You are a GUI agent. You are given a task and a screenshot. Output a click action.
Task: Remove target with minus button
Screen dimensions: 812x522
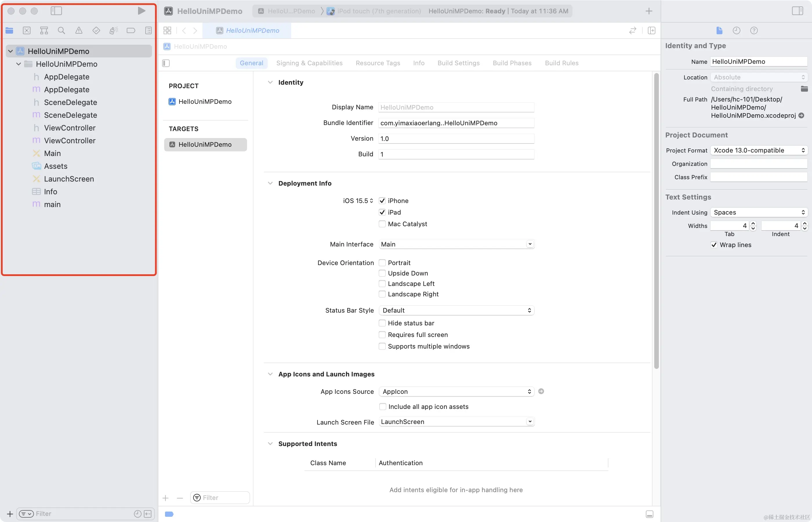[180, 498]
